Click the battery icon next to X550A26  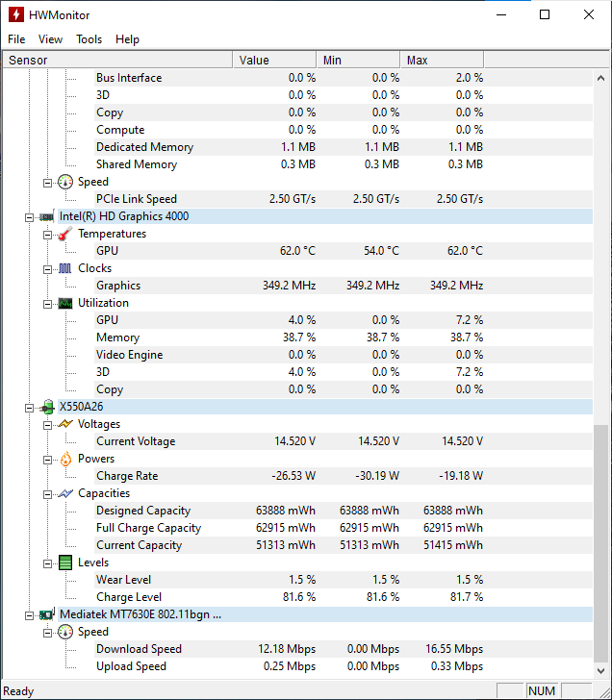point(46,407)
